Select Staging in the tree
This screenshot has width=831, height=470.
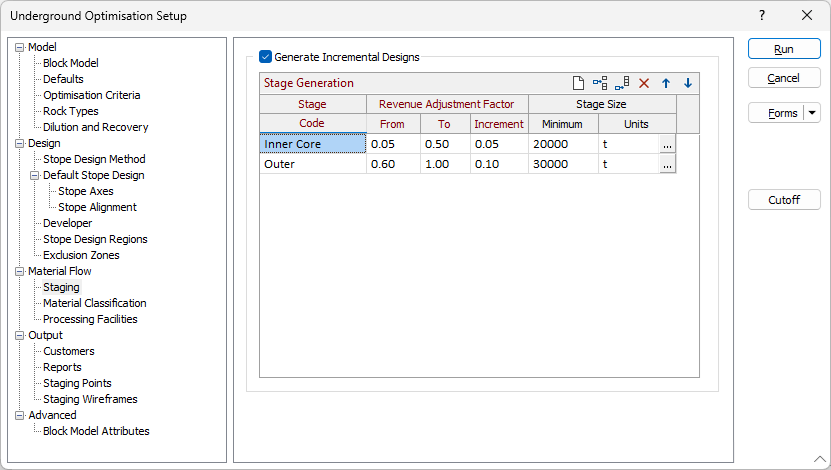coord(61,287)
